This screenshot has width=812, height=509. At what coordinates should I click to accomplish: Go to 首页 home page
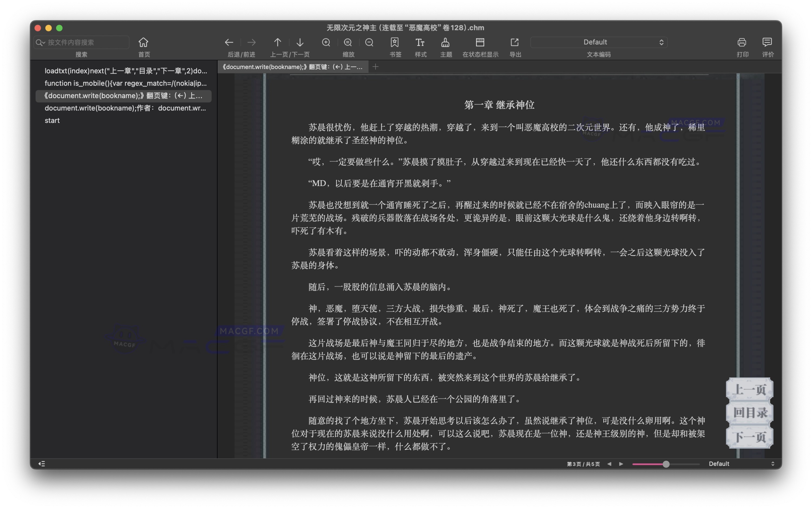144,43
